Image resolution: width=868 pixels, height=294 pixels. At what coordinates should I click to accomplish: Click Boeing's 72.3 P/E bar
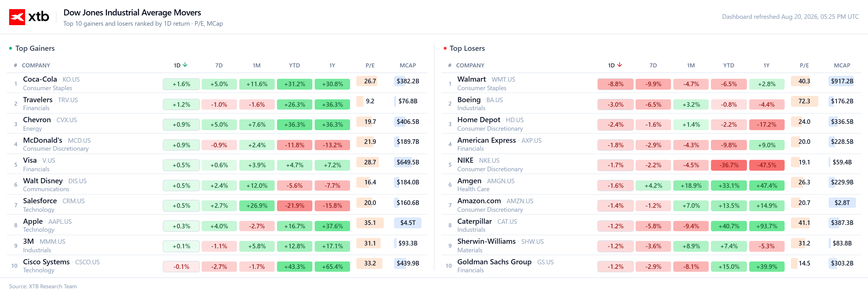point(804,101)
